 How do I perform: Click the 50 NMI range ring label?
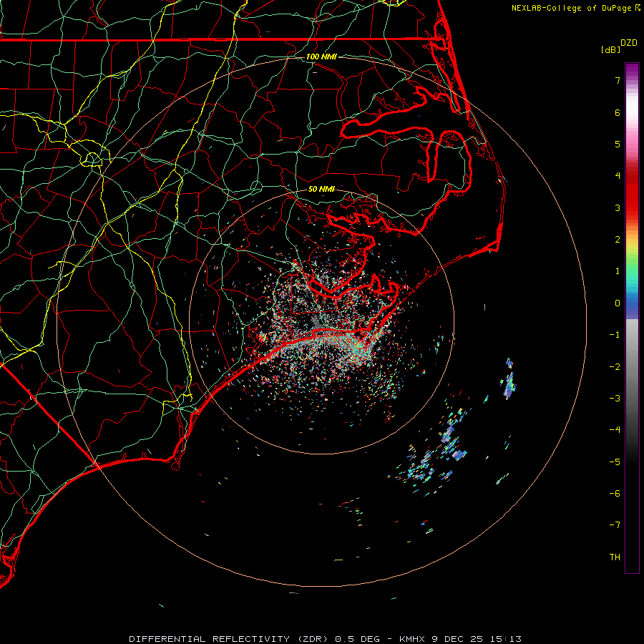click(x=321, y=189)
